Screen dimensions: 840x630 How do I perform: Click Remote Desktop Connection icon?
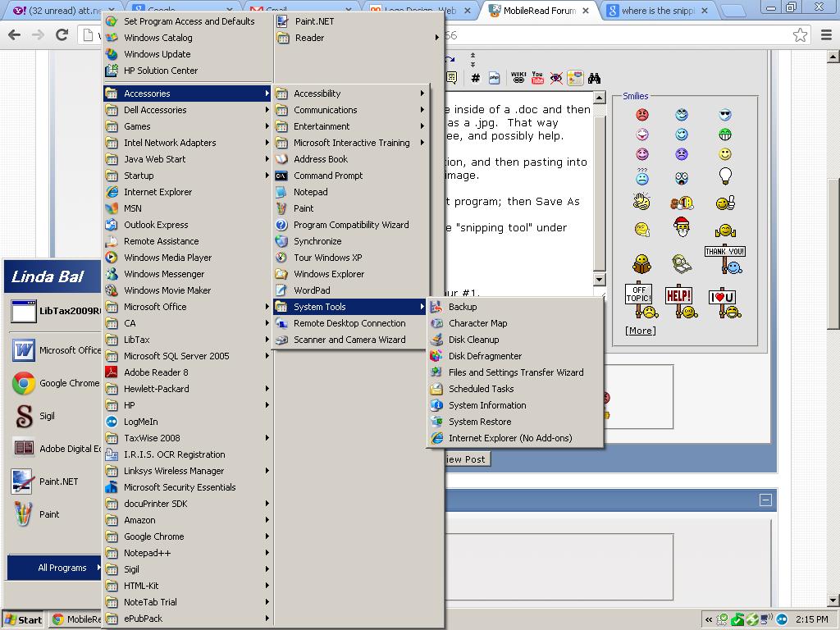281,323
